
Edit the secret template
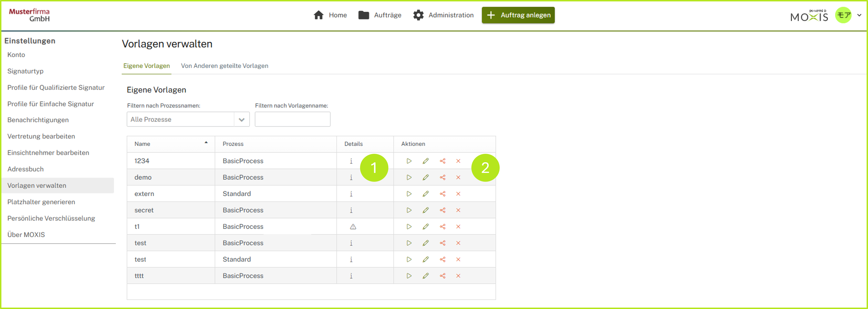426,210
